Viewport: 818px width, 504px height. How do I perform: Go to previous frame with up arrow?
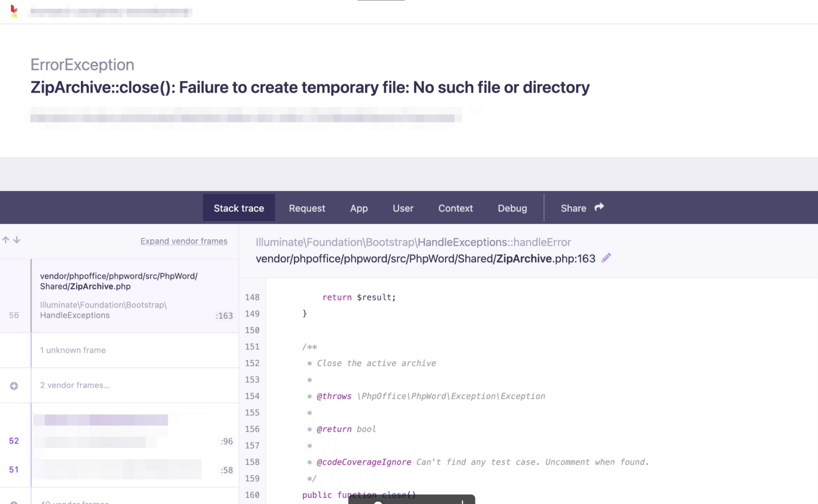pos(6,240)
